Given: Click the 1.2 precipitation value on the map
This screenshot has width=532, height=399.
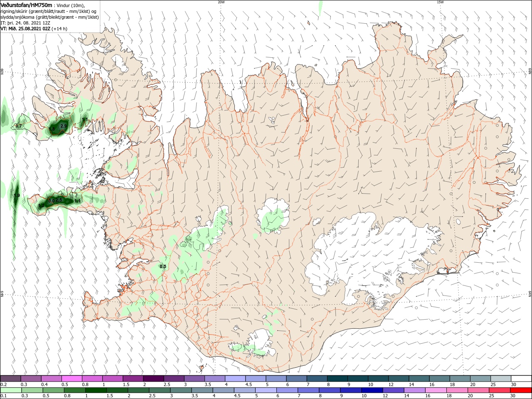Looking at the screenshot, I should click(41, 206).
